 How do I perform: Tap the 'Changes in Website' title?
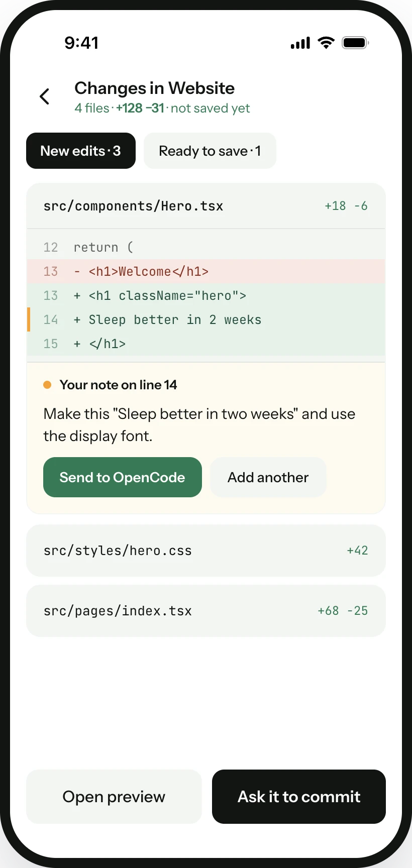tap(154, 88)
